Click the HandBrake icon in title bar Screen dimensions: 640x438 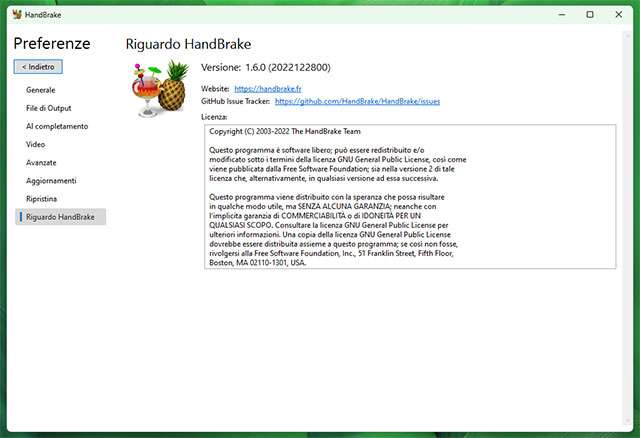coord(17,14)
